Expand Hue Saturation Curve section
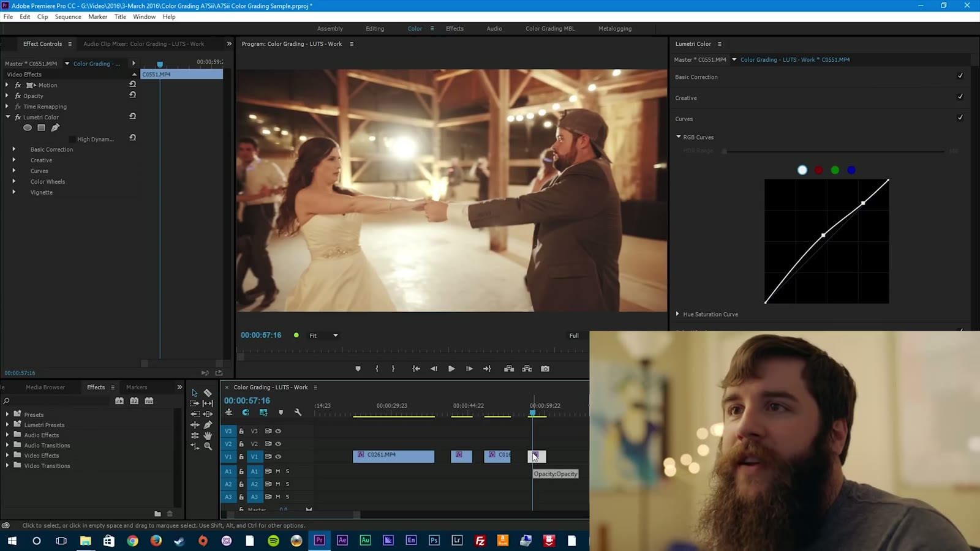Image resolution: width=980 pixels, height=551 pixels. click(677, 314)
